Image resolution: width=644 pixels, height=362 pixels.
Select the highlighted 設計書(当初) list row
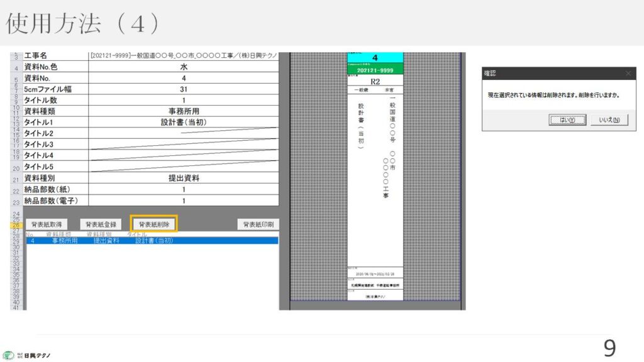152,241
